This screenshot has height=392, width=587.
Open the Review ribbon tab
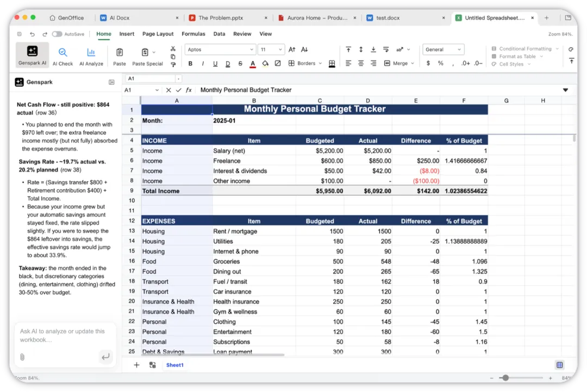click(242, 34)
